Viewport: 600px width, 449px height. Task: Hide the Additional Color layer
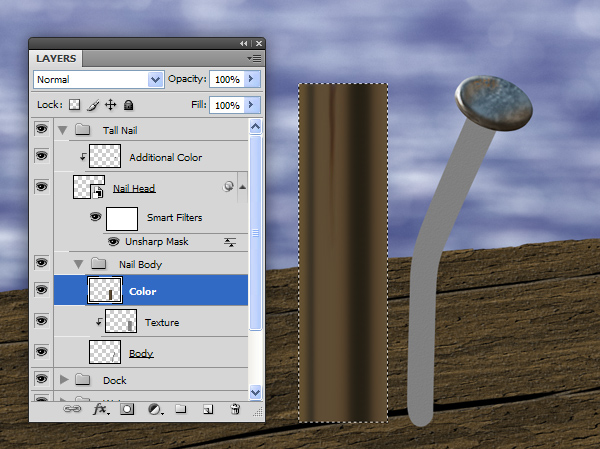(x=42, y=156)
